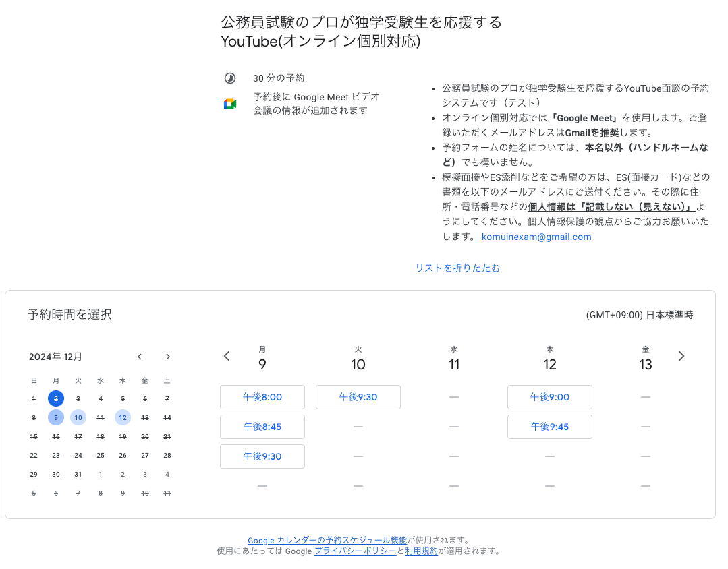Image resolution: width=728 pixels, height=569 pixels.
Task: Show next week of time slots
Action: point(681,356)
